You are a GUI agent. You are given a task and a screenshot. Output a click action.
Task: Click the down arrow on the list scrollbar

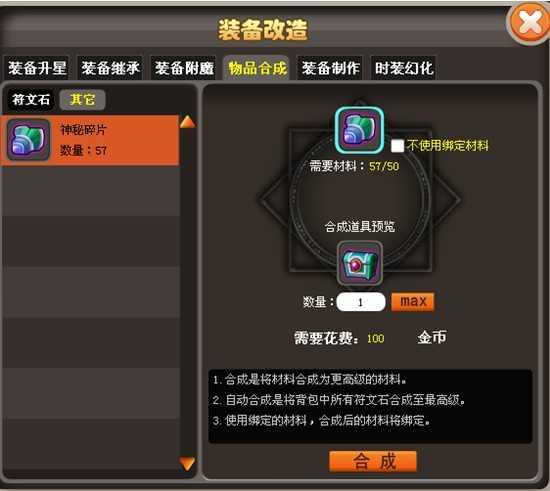click(x=187, y=464)
